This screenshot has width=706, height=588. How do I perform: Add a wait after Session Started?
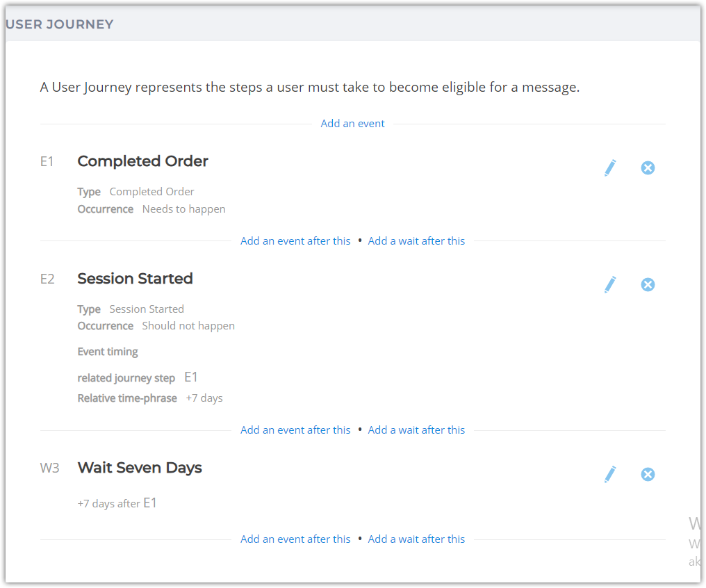click(416, 430)
